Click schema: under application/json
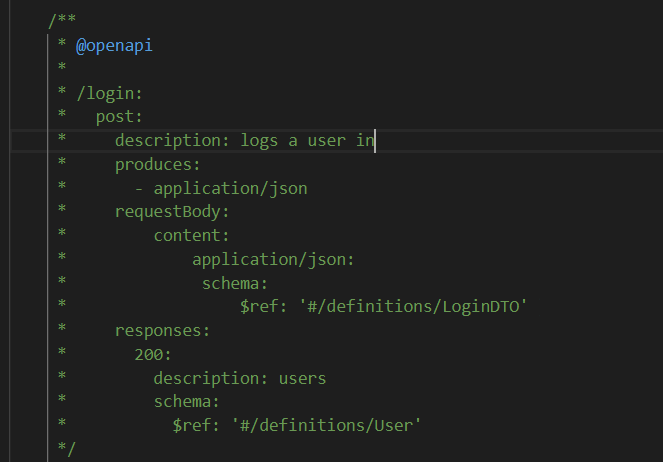This screenshot has height=462, width=663. 235,284
